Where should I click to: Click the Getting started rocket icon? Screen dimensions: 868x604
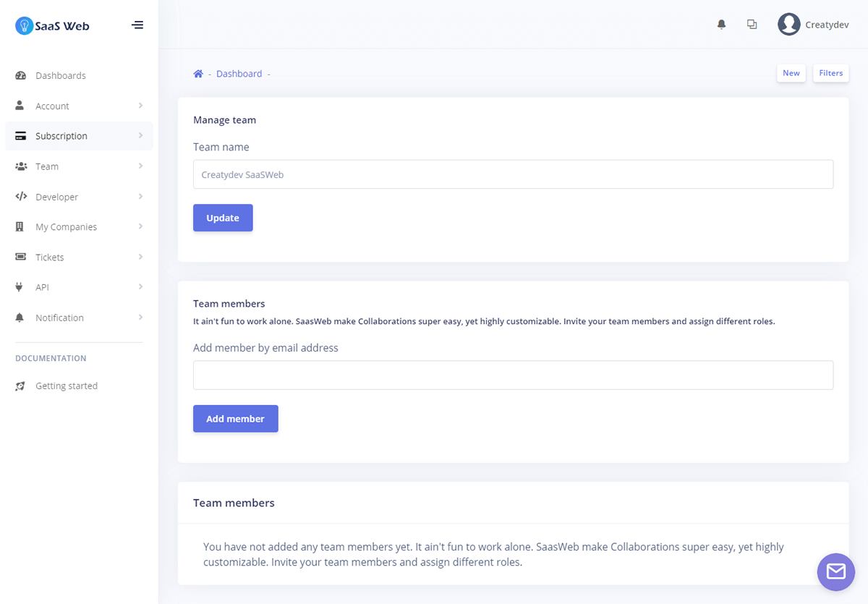point(20,386)
